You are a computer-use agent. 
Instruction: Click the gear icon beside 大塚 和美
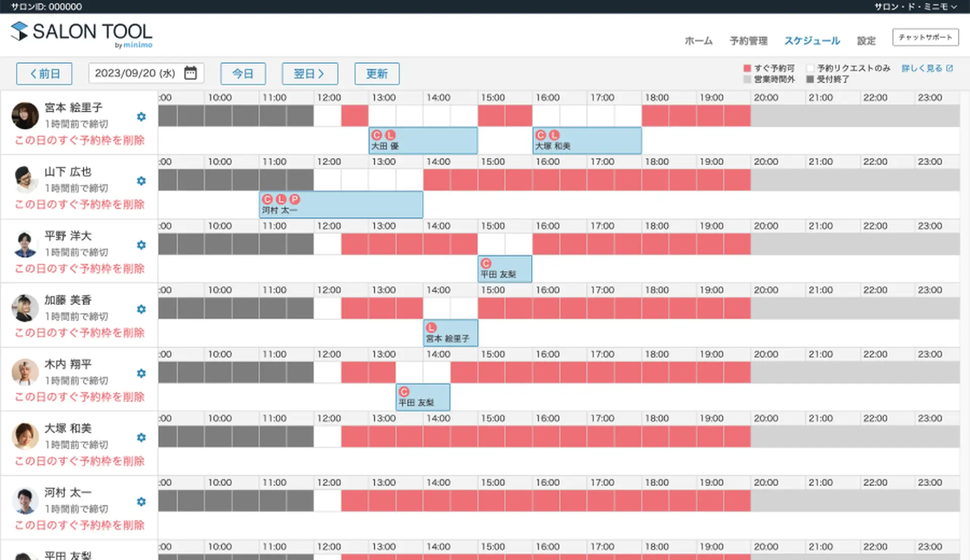tap(141, 437)
